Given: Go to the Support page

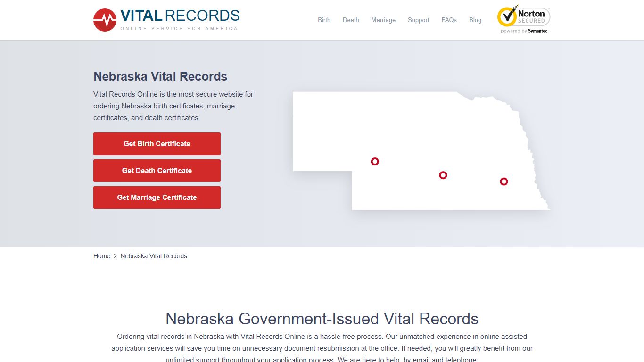Looking at the screenshot, I should (x=419, y=20).
